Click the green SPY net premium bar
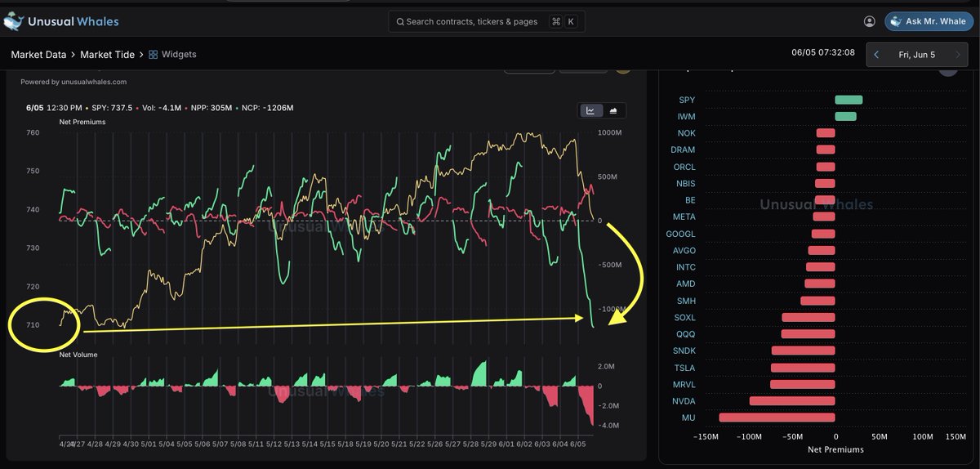The image size is (980, 469). coord(849,100)
